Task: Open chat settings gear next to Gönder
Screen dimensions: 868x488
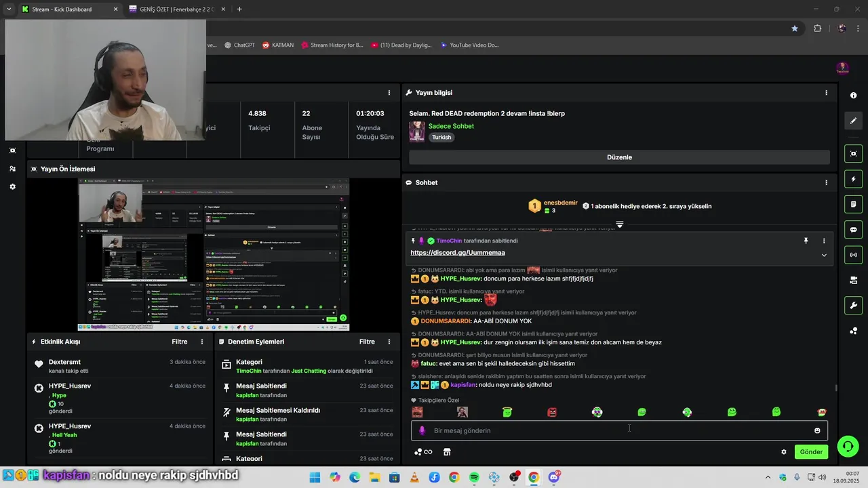Action: (x=784, y=452)
